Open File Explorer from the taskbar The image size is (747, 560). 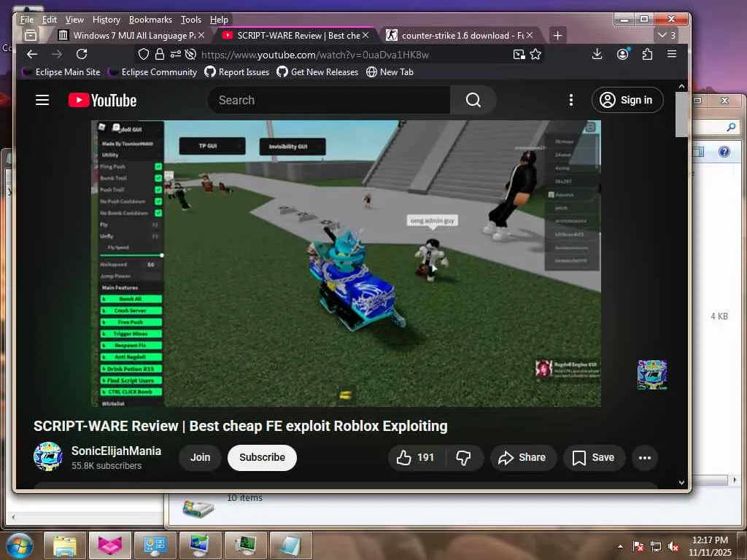(65, 545)
